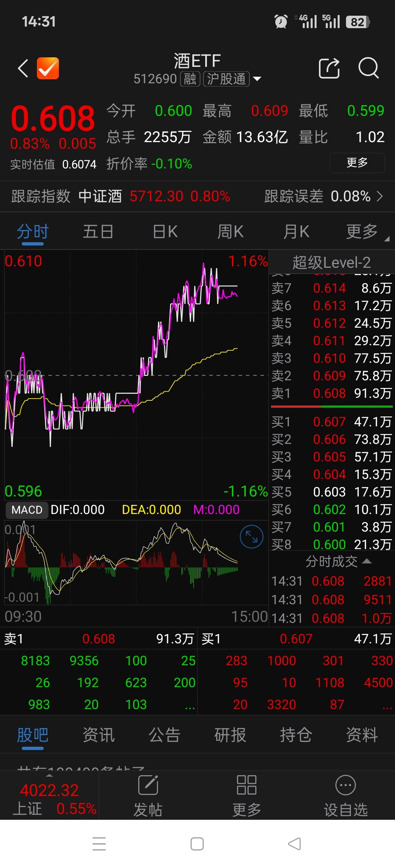Viewport: 395px width, 868px height.
Task: Tap buy queue order 3320
Action: (281, 704)
